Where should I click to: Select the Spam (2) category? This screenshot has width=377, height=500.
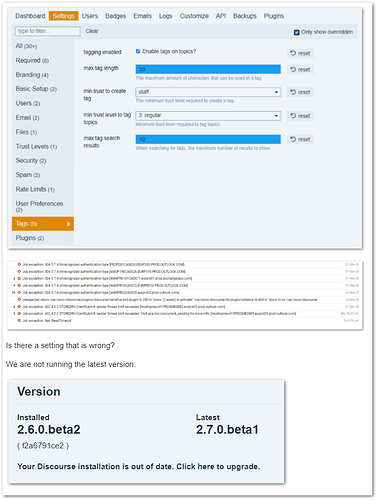(28, 175)
